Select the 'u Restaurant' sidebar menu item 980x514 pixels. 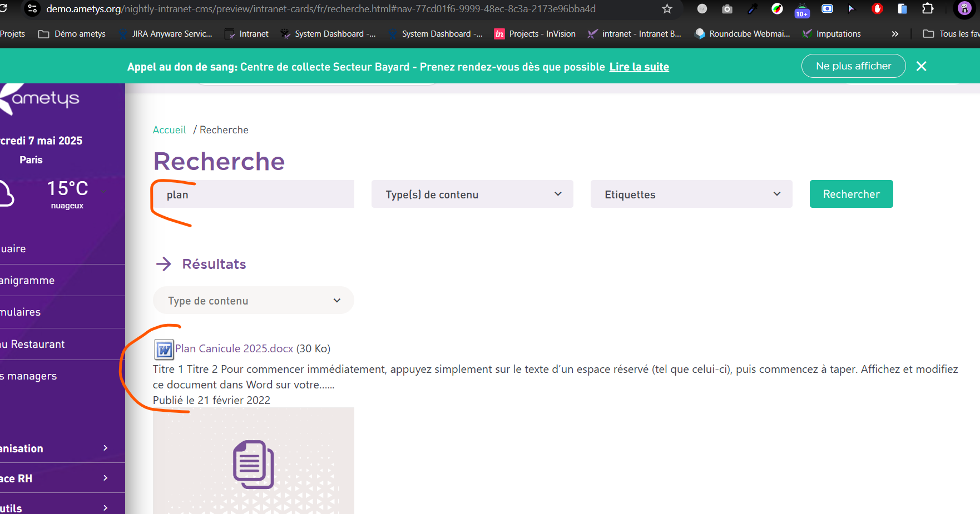[62, 344]
